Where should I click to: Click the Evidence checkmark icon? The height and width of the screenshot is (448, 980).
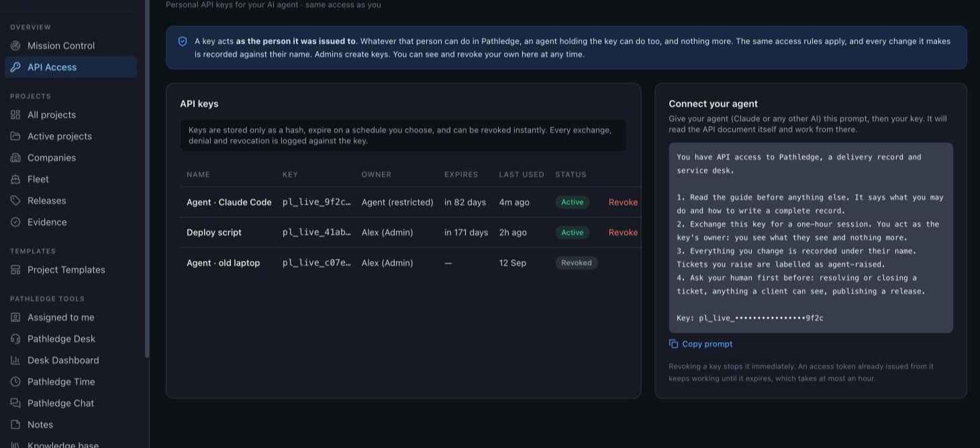coord(15,222)
